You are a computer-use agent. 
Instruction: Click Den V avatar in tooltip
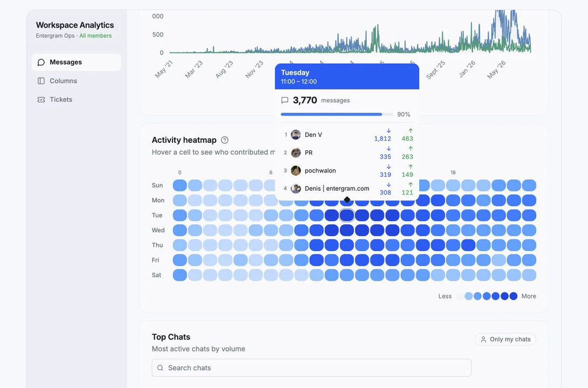point(296,135)
